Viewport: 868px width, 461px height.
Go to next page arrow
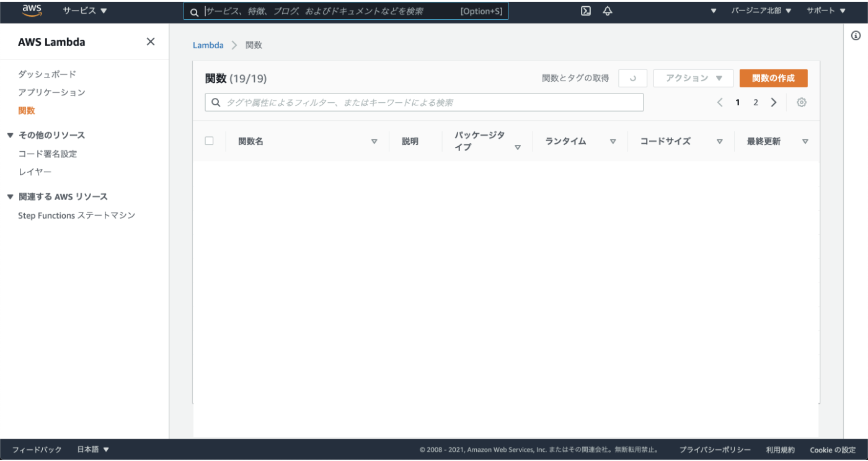pyautogui.click(x=774, y=102)
